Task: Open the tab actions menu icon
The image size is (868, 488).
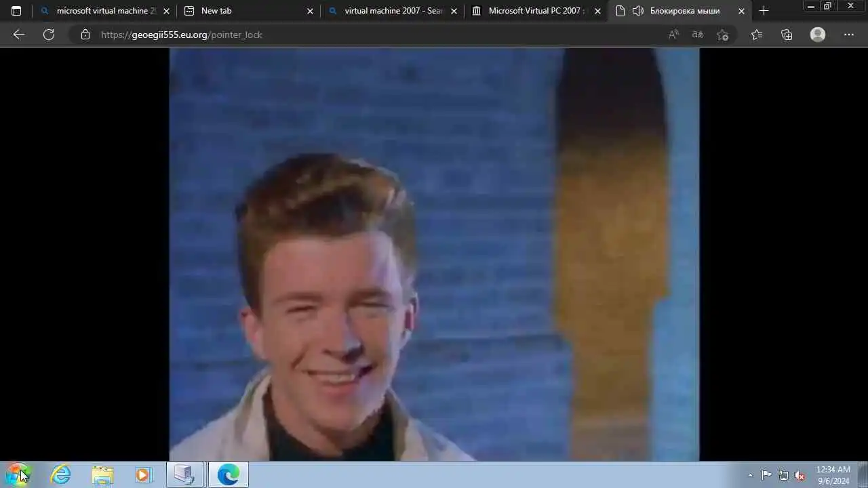Action: tap(16, 11)
